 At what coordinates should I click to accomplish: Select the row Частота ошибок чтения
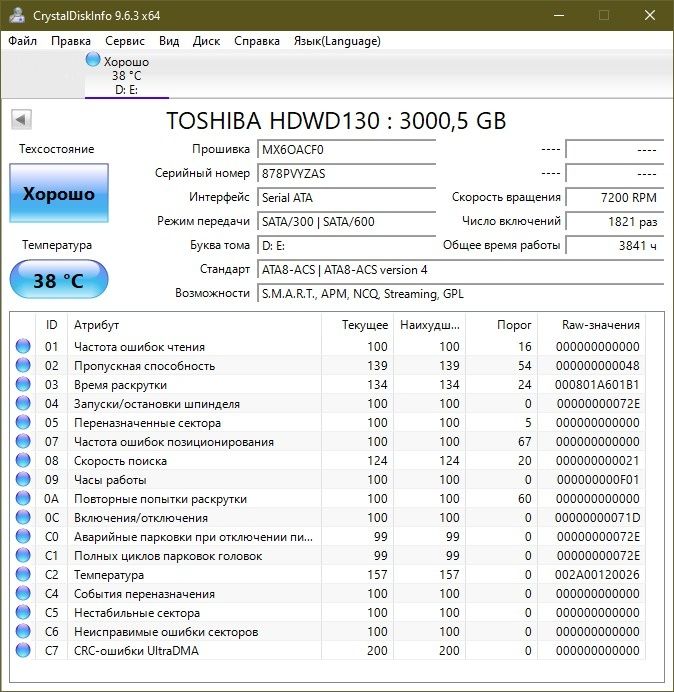[x=328, y=346]
